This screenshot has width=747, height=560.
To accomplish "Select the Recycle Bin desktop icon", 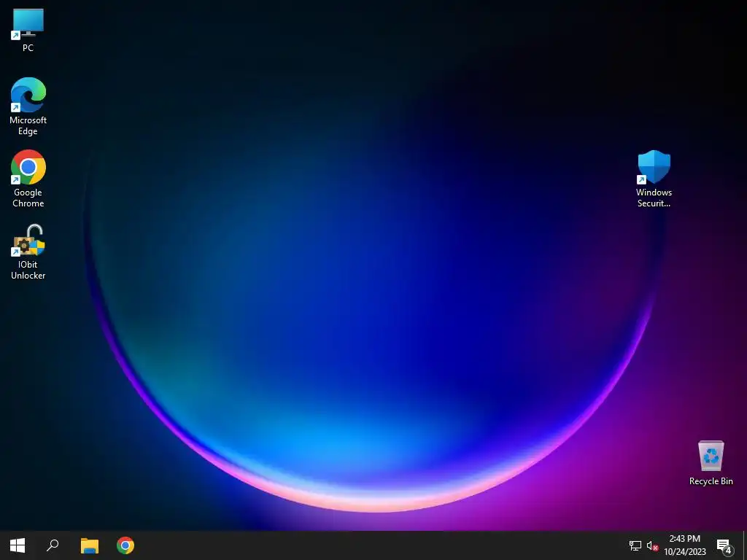I will tap(711, 463).
